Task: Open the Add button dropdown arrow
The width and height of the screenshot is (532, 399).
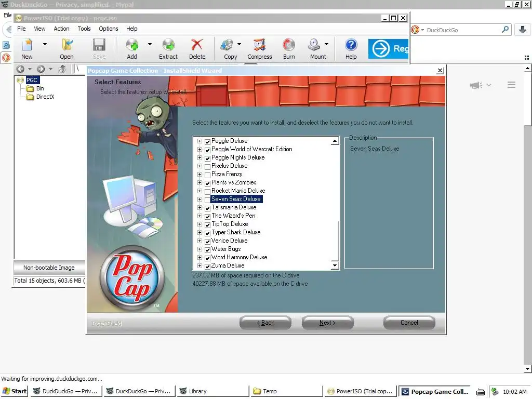Action: coord(150,44)
